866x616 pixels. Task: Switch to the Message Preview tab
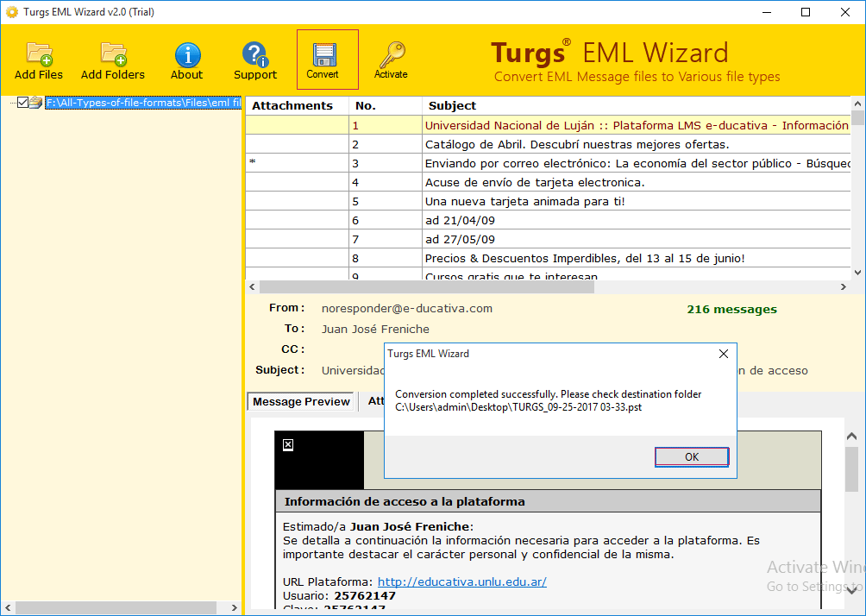click(x=301, y=402)
